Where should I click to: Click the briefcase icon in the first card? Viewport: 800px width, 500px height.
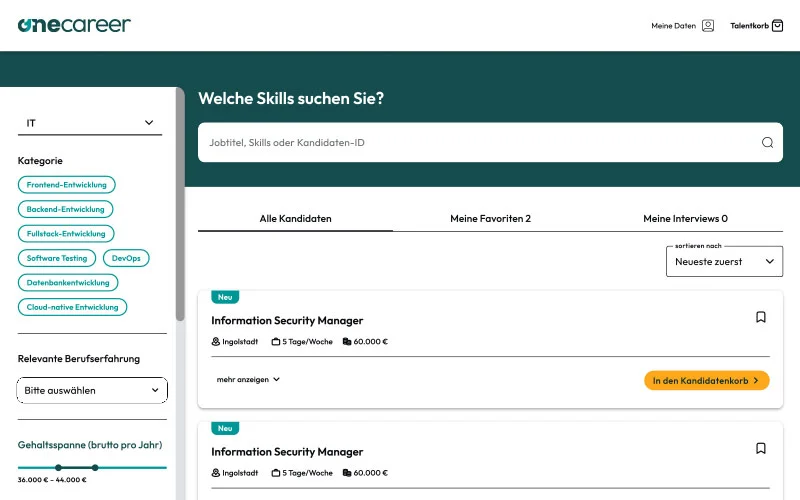[276, 341]
